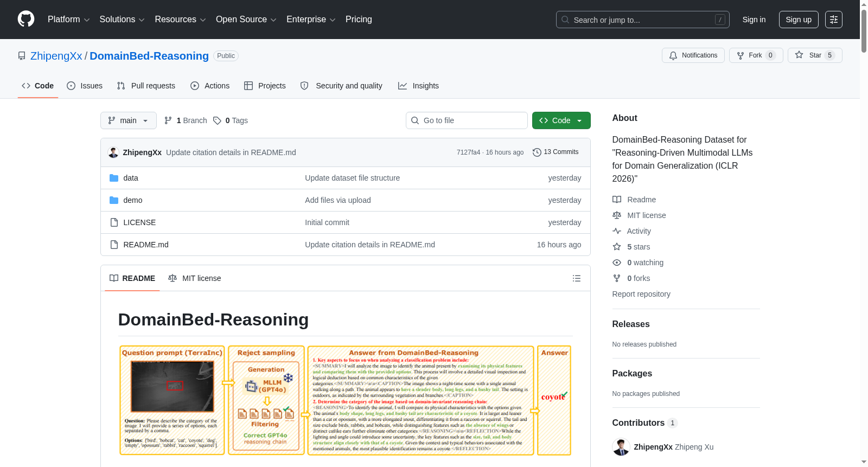Screen dimensions: 868x467
Task: Open the data folder
Action: 131,178
